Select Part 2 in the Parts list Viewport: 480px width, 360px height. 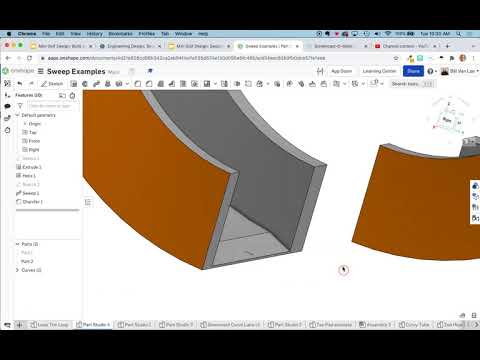coord(27,261)
